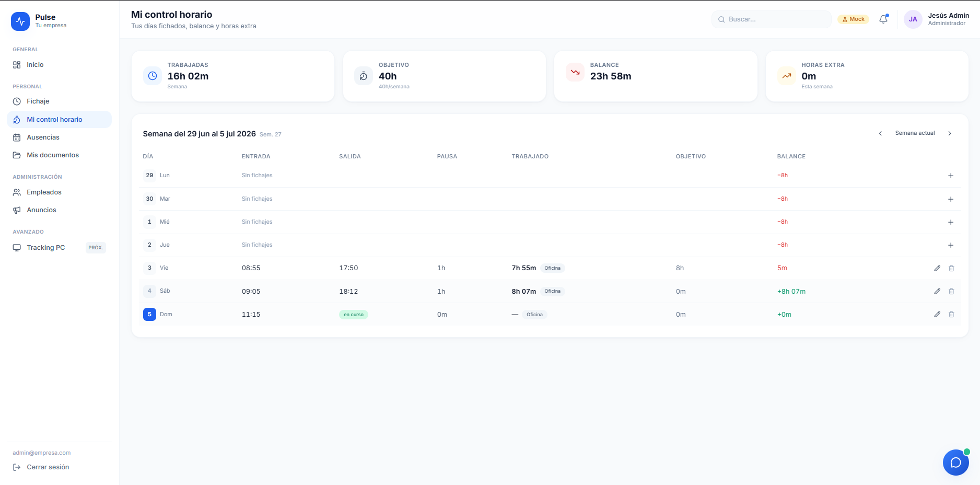The image size is (980, 485).
Task: Click the admin@empresa.com email text
Action: tap(42, 453)
